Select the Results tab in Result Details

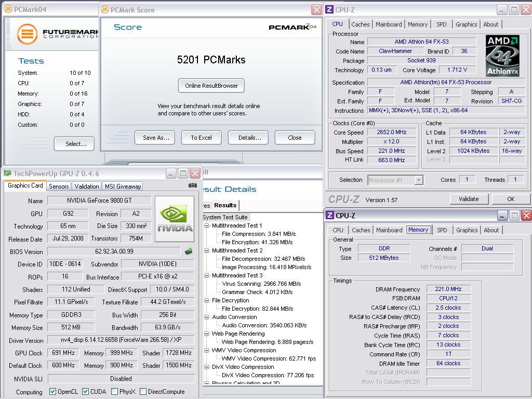[x=225, y=205]
